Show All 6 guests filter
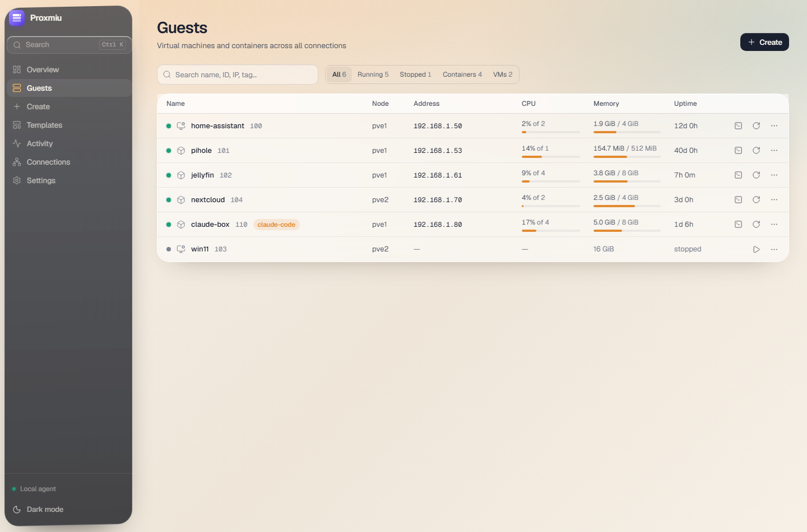This screenshot has width=807, height=532. point(339,74)
